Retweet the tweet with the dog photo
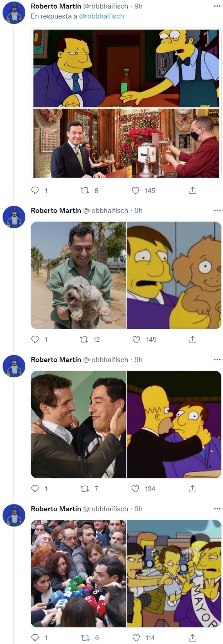The height and width of the screenshot is (644, 223). pos(85,339)
